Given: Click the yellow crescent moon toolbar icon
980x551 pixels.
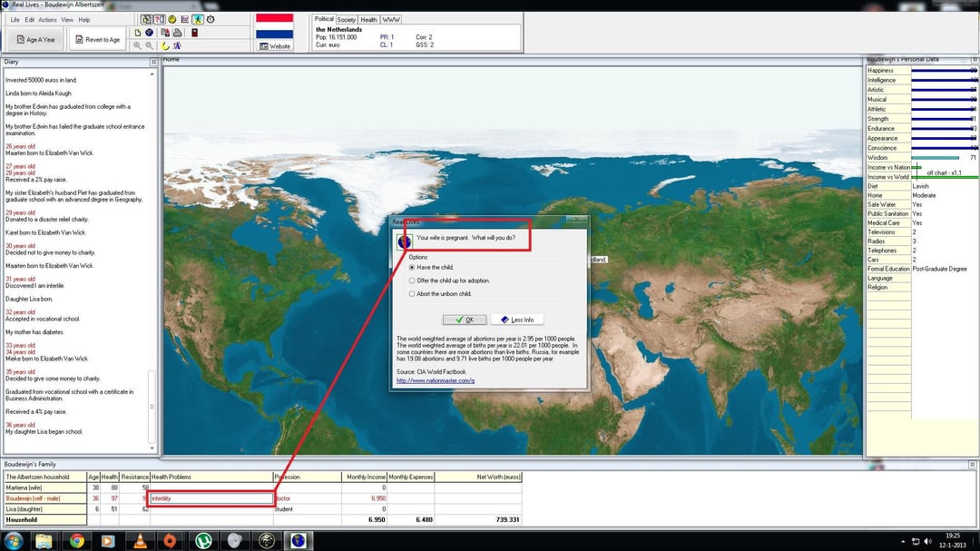Looking at the screenshot, I should click(x=165, y=45).
